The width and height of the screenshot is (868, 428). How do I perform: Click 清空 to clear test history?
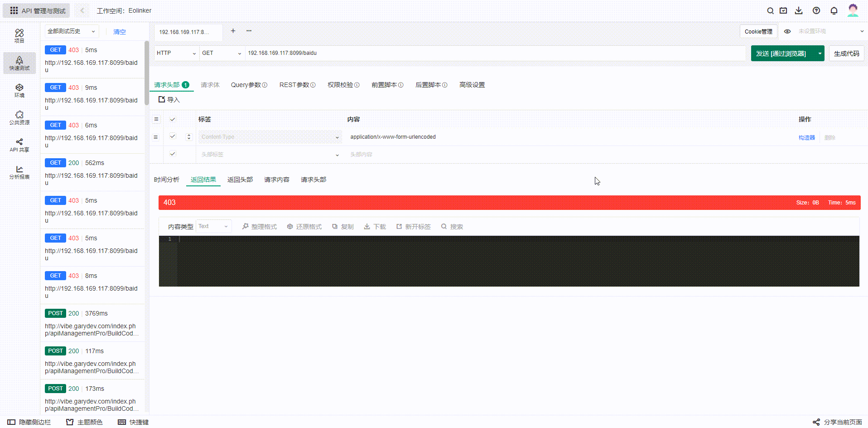[120, 32]
